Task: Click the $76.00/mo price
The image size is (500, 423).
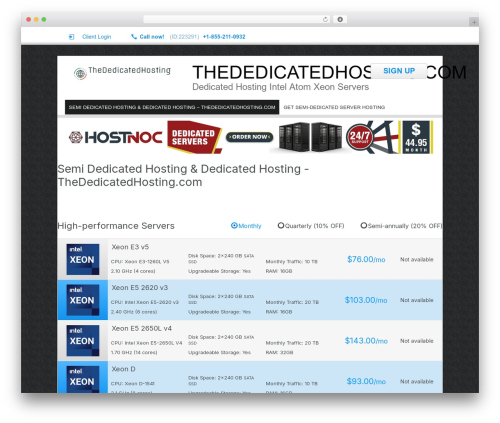Action: tap(366, 259)
